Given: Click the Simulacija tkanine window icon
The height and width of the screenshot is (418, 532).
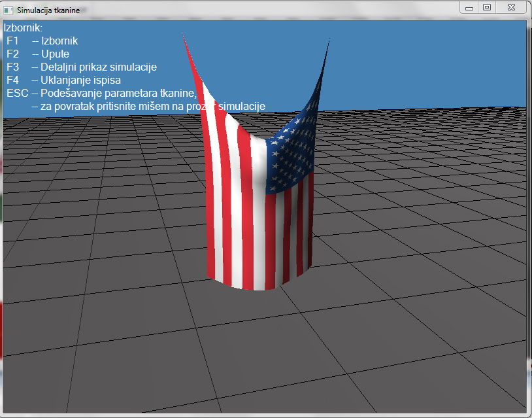Looking at the screenshot, I should [x=8, y=10].
